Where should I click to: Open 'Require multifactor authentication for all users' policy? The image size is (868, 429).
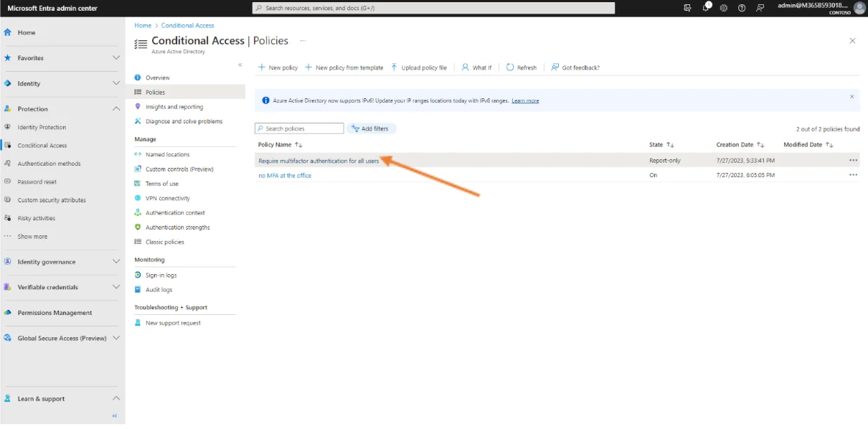tap(319, 161)
